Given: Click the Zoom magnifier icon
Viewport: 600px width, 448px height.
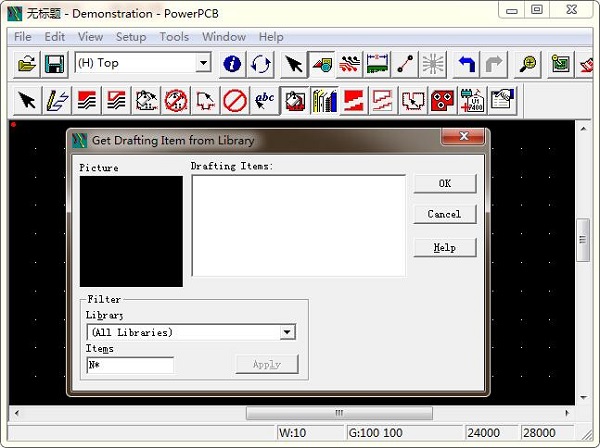Looking at the screenshot, I should tap(527, 64).
